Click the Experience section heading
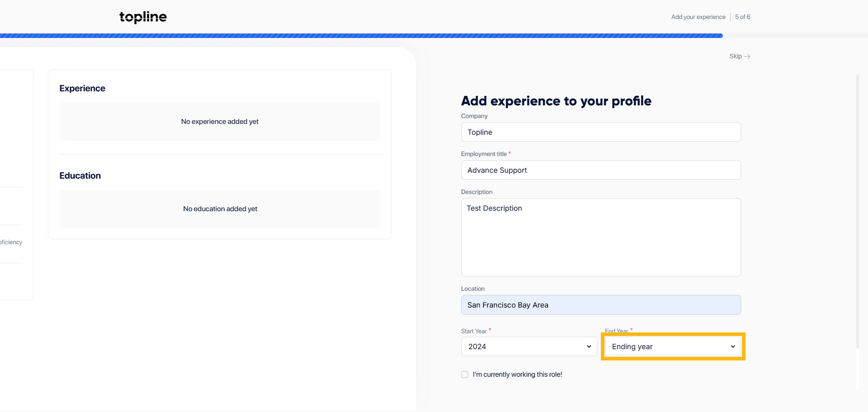The width and height of the screenshot is (868, 412). (82, 88)
